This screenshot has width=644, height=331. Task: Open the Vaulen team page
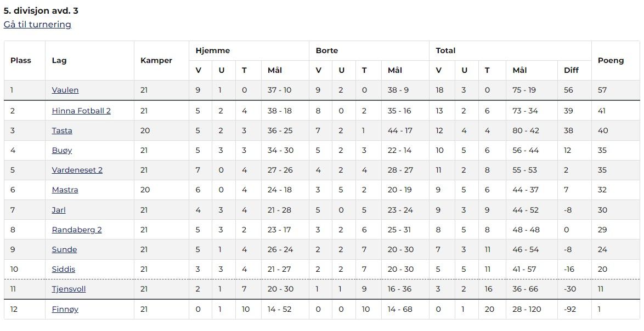tap(65, 90)
